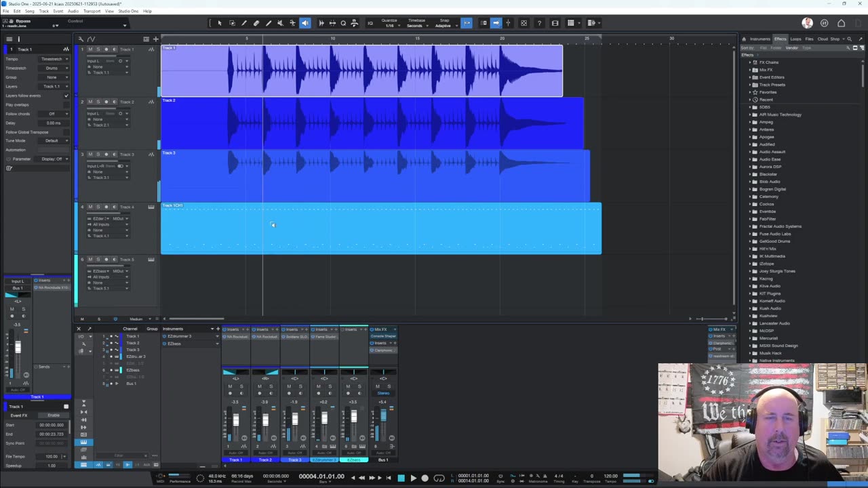This screenshot has height=488, width=868.
Task: Click the Delay 0.00 ms field
Action: tap(55, 123)
